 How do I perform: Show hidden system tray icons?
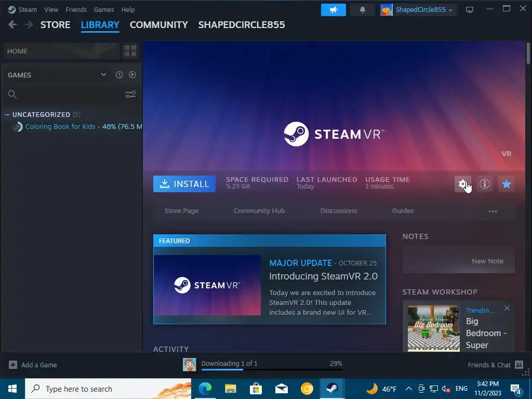pos(409,389)
